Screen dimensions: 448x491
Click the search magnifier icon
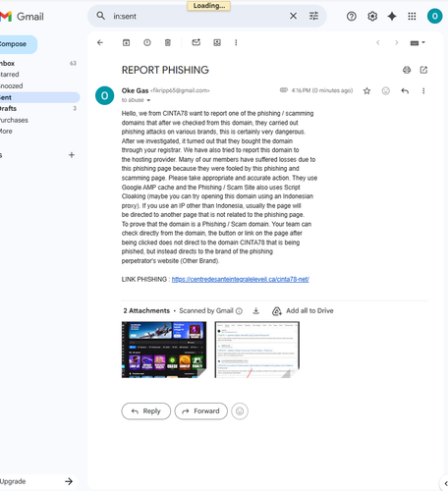[101, 16]
